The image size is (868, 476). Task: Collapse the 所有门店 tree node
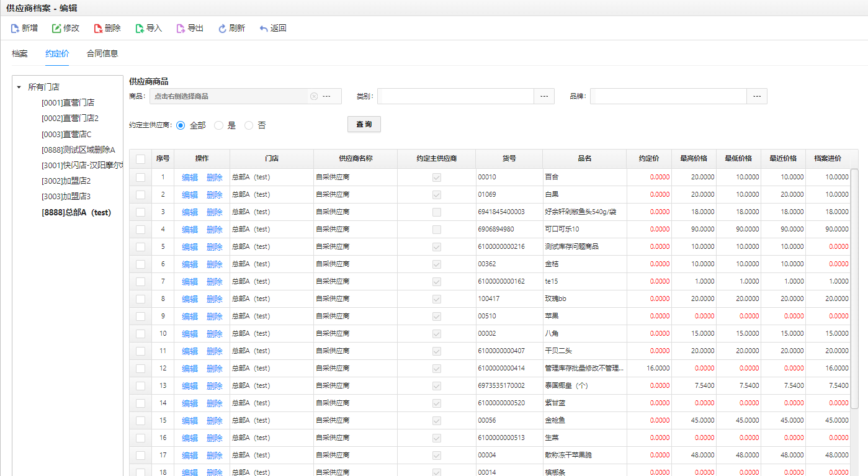pos(19,88)
